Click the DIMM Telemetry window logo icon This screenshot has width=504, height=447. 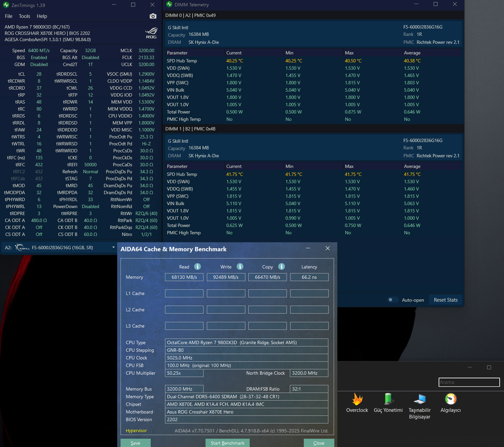pyautogui.click(x=169, y=4)
